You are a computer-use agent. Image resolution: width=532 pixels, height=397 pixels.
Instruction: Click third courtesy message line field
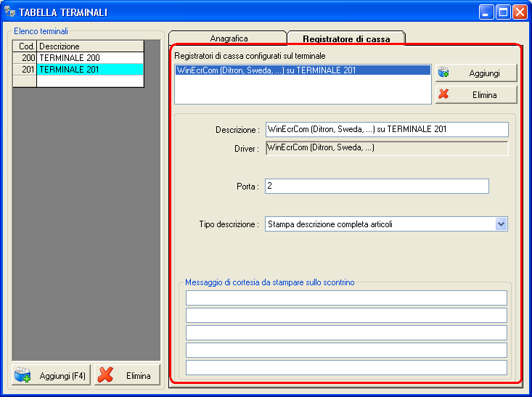pos(346,332)
